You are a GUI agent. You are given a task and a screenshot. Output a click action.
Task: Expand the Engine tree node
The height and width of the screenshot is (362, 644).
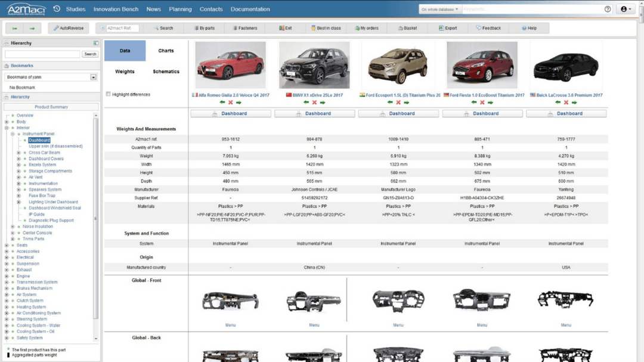(7, 276)
